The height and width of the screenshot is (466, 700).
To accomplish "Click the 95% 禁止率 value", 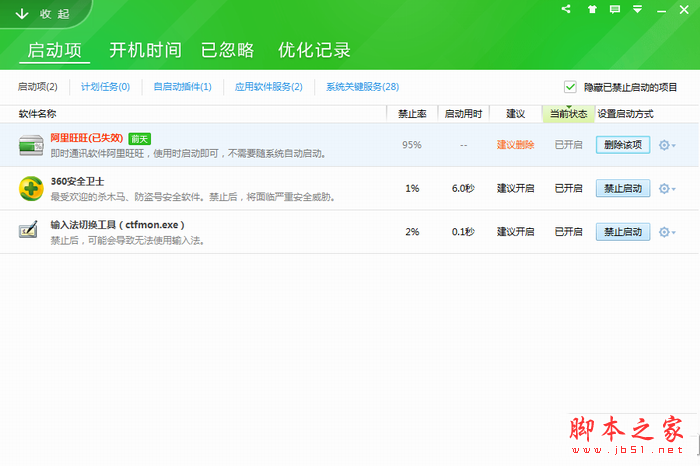I will pyautogui.click(x=412, y=145).
